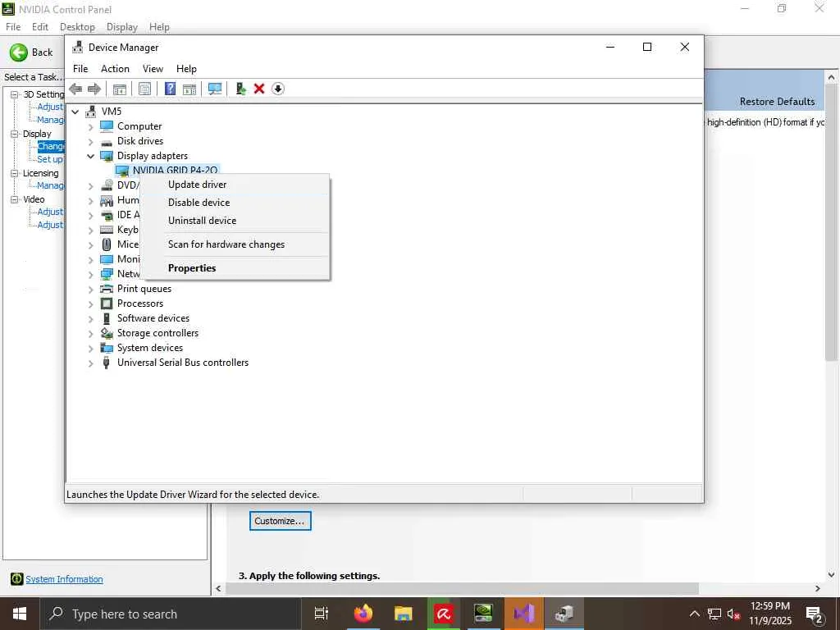Click the red X Uninstall device icon
The image size is (840, 630).
259,89
